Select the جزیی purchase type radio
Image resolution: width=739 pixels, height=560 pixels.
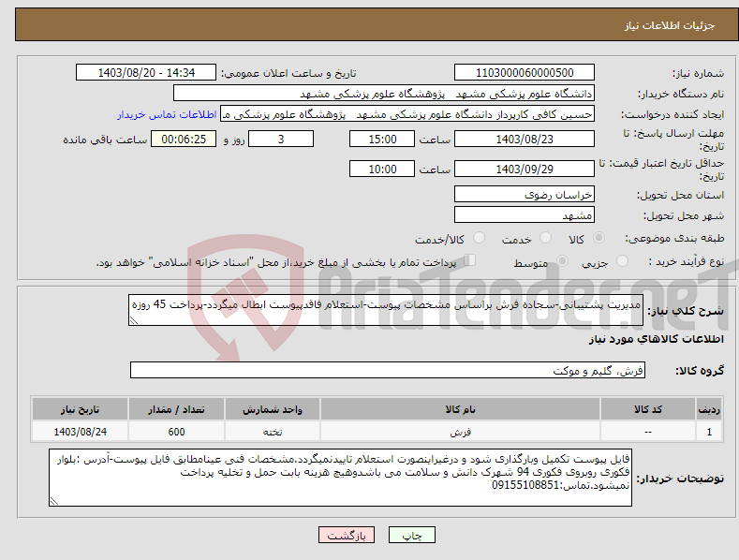(x=622, y=261)
